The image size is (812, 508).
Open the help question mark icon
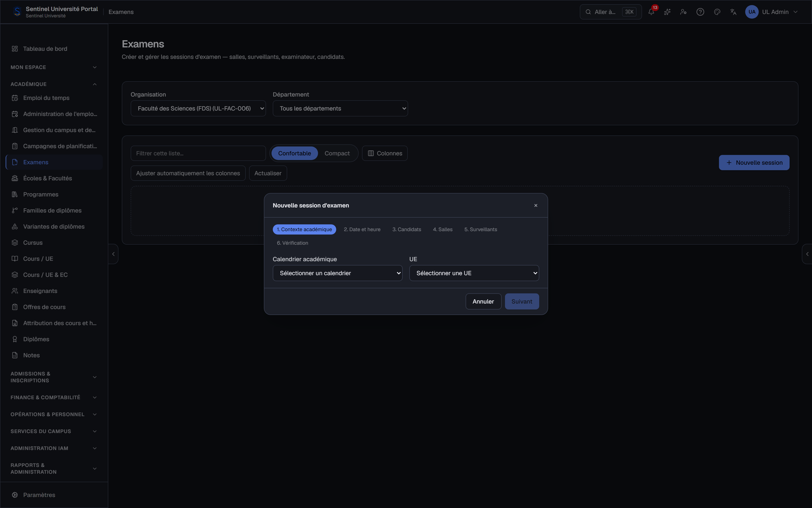click(x=700, y=12)
